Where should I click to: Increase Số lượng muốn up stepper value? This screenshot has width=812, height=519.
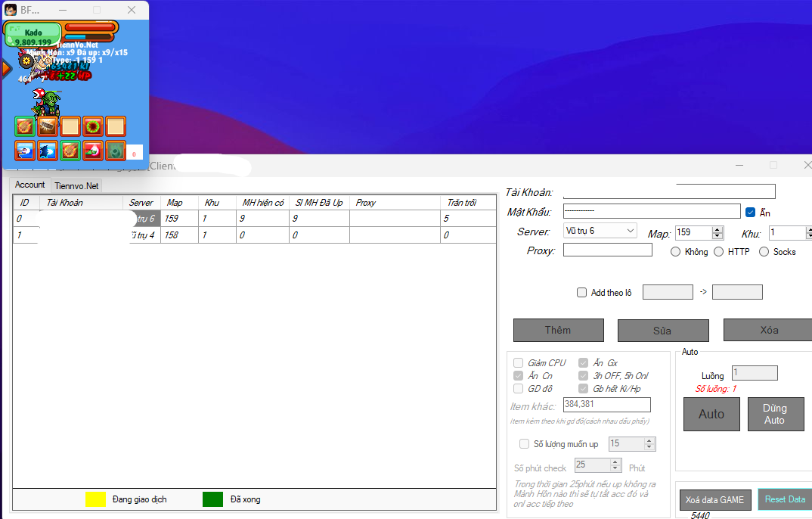tap(649, 441)
